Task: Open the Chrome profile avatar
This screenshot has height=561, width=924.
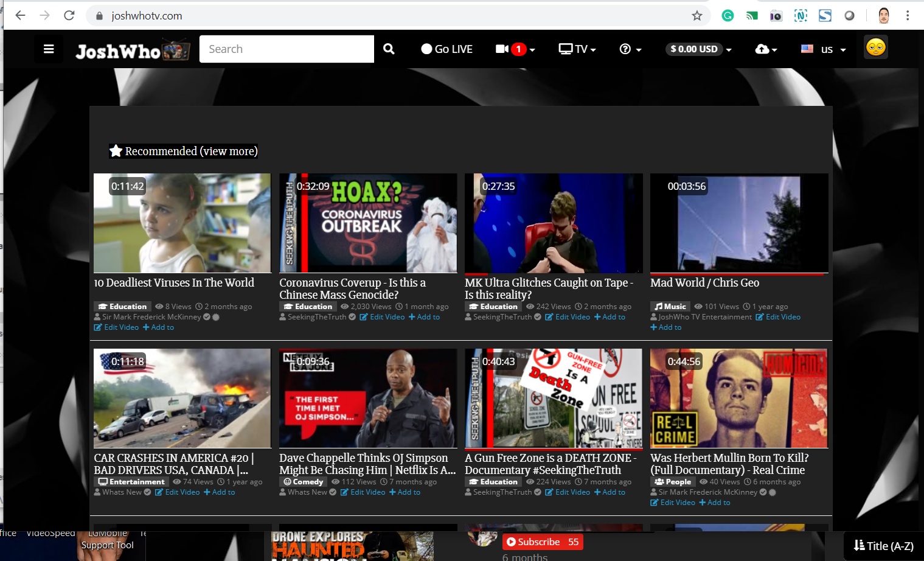Action: [884, 16]
